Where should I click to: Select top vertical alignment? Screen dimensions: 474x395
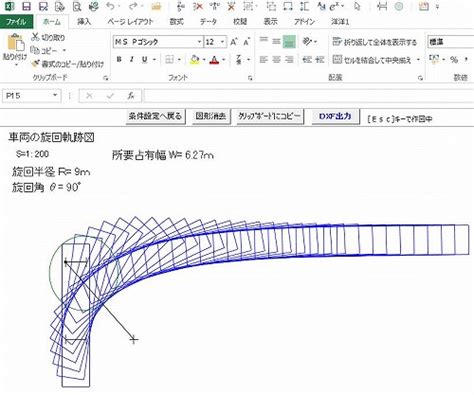(x=264, y=41)
